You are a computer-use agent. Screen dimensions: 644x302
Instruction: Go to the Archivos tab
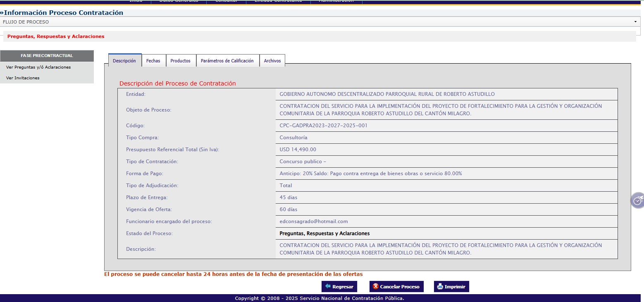click(272, 61)
